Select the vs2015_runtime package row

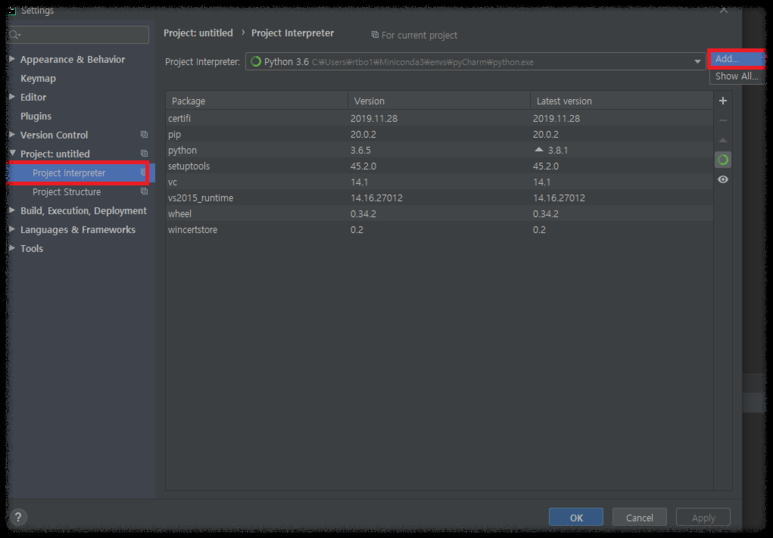coord(439,198)
